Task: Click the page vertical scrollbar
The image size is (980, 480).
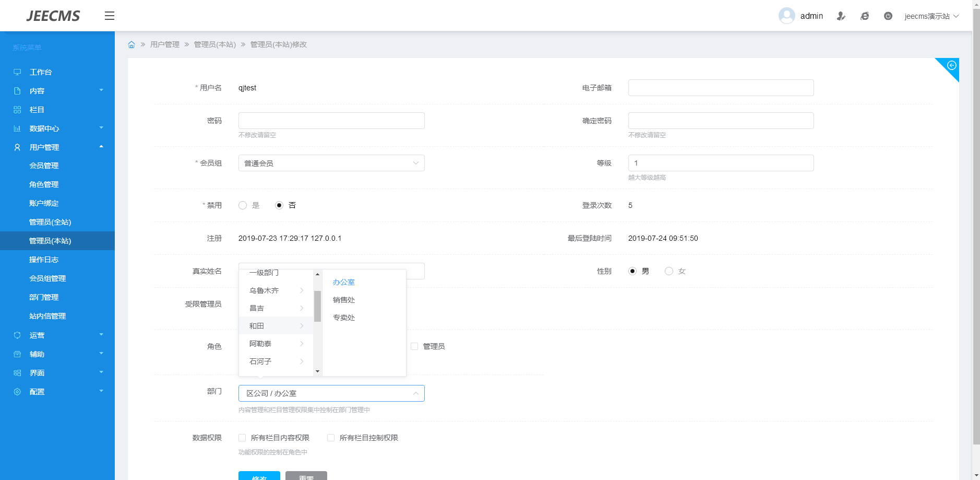Action: point(976,227)
